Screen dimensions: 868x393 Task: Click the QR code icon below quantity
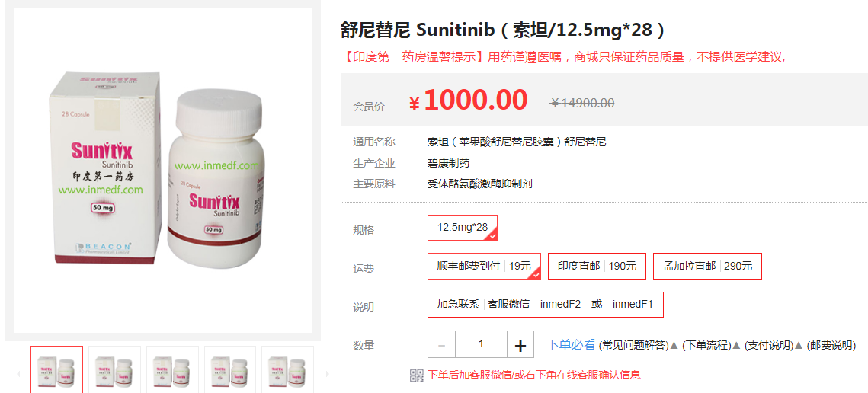[x=416, y=375]
